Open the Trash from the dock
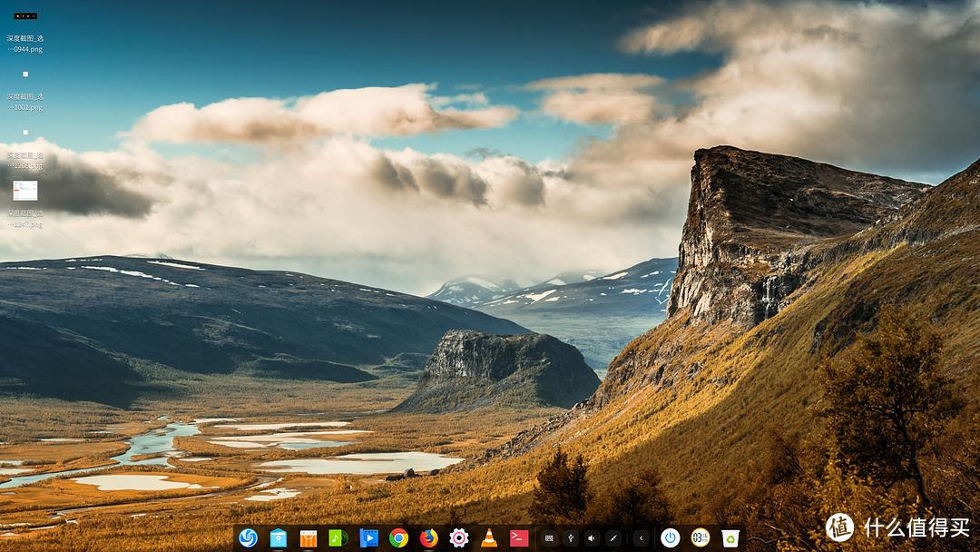Screen dimensions: 980x552 coord(729,536)
